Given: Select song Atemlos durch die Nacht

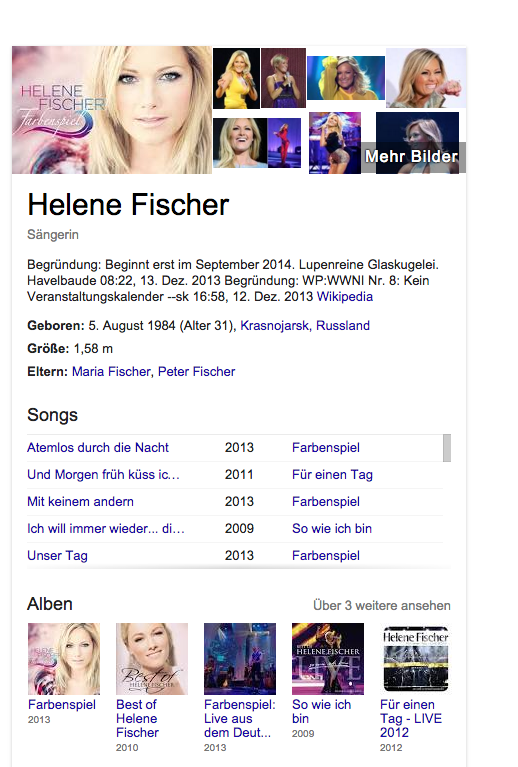Looking at the screenshot, I should tap(98, 448).
